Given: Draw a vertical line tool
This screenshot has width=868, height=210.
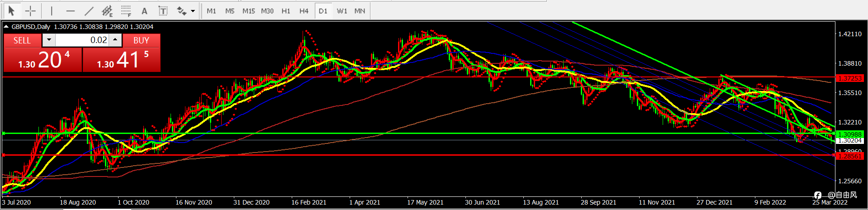Looking at the screenshot, I should click(52, 10).
